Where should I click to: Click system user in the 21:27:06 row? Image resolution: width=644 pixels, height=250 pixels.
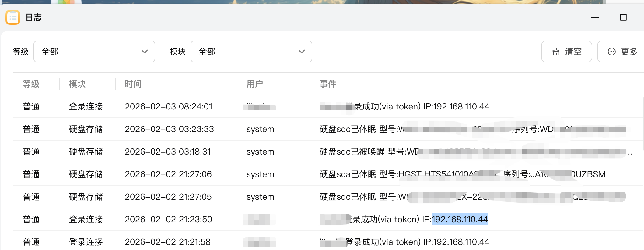coord(261,174)
